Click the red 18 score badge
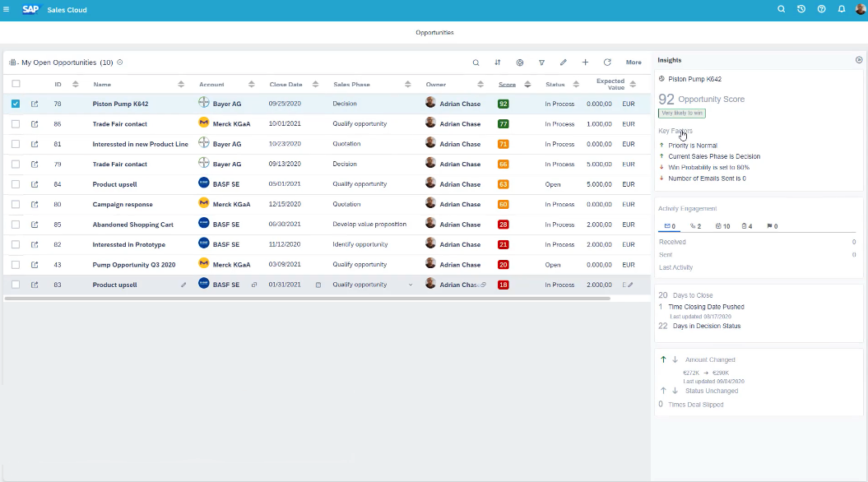The image size is (868, 482). pyautogui.click(x=503, y=285)
